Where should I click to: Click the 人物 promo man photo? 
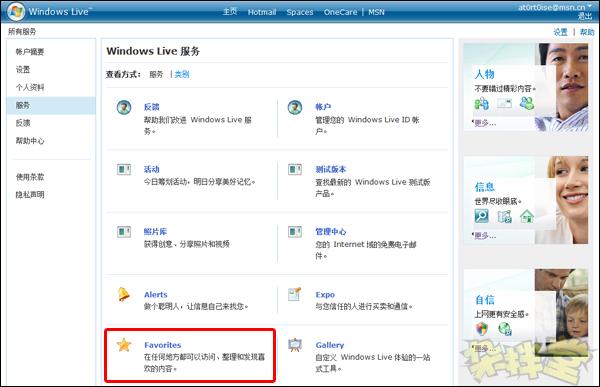pyautogui.click(x=561, y=87)
